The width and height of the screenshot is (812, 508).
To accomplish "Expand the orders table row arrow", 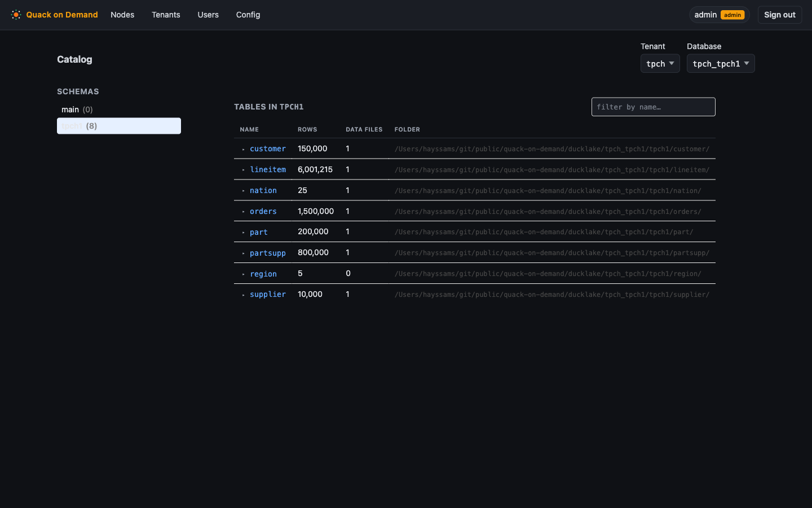I will (244, 212).
